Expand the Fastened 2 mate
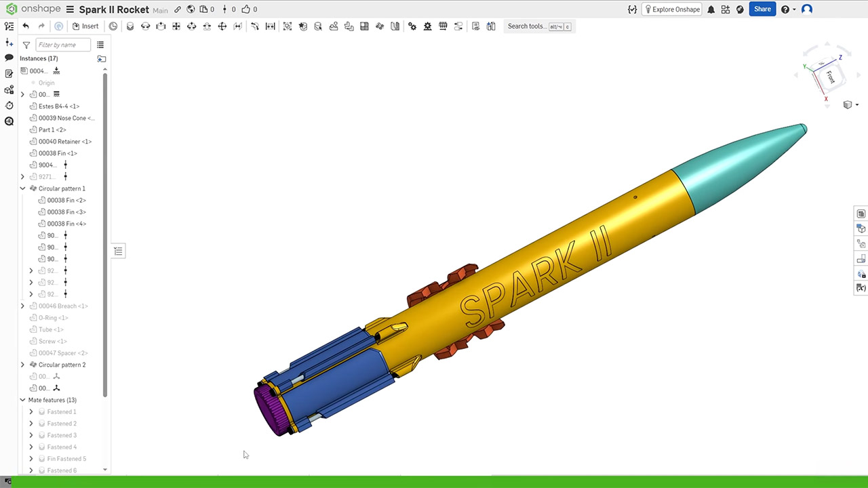The height and width of the screenshot is (488, 868). pos(31,424)
